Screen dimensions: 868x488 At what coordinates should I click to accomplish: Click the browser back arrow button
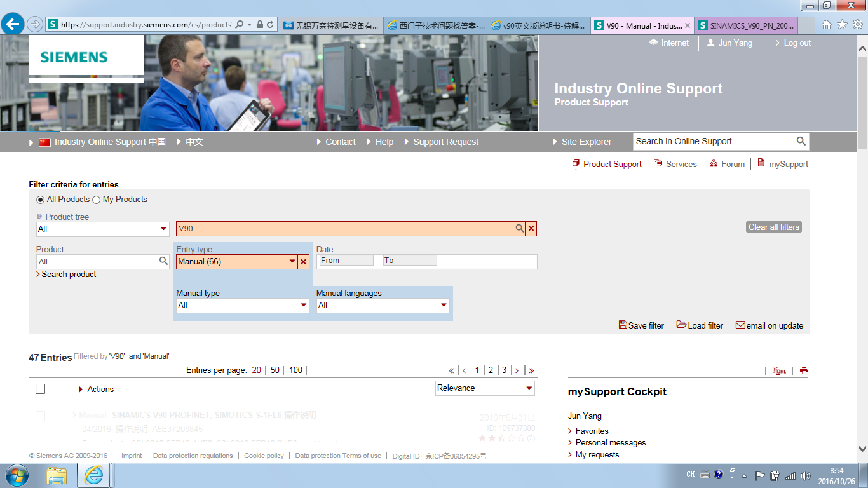pos(13,25)
